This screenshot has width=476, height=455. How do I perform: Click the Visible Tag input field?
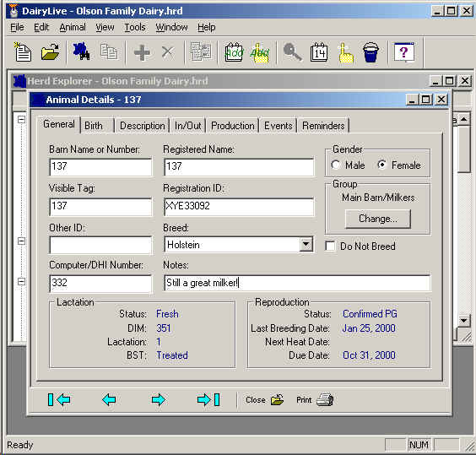100,207
